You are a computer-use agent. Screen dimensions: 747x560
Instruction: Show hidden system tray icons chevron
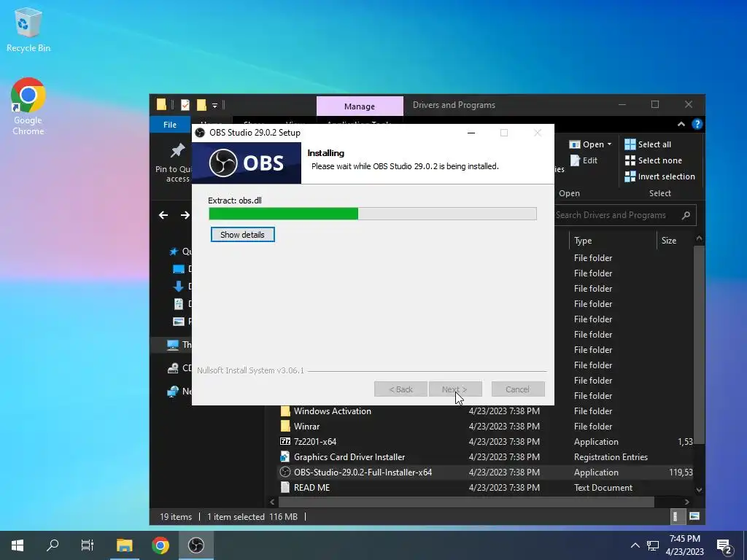point(635,545)
